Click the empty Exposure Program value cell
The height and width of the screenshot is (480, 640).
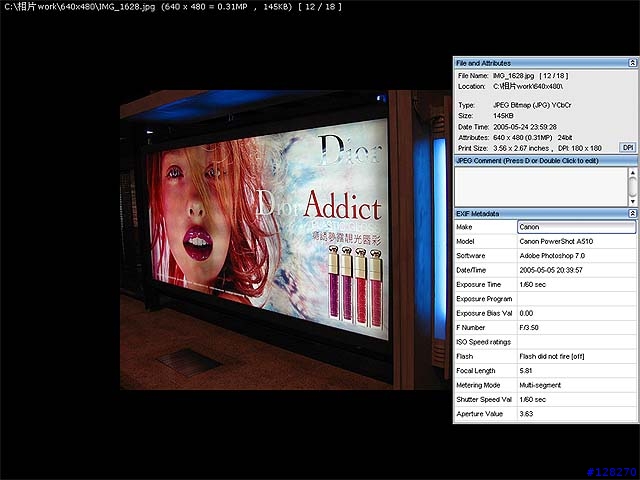tap(576, 299)
